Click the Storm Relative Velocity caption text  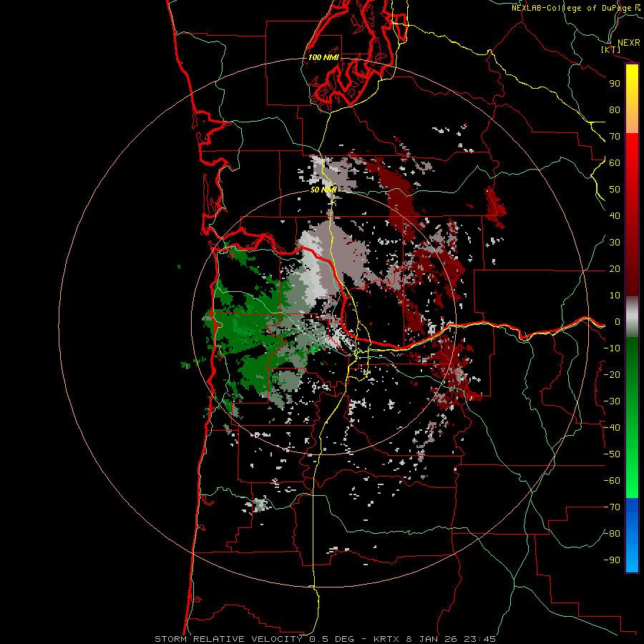click(x=325, y=639)
